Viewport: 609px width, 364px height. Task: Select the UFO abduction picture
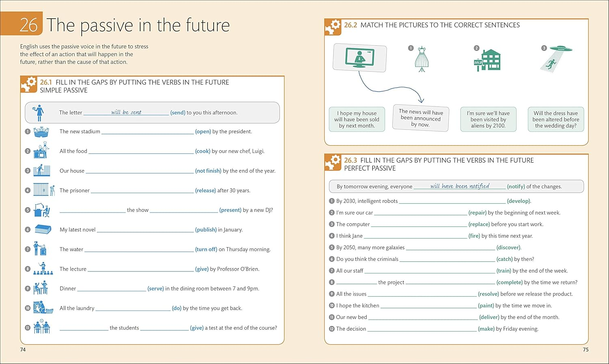(556, 59)
